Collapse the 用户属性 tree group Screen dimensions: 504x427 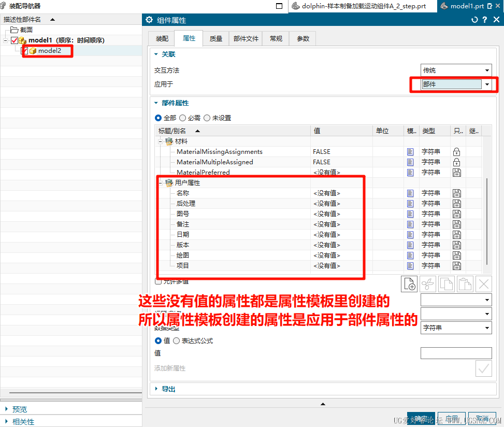(x=160, y=183)
